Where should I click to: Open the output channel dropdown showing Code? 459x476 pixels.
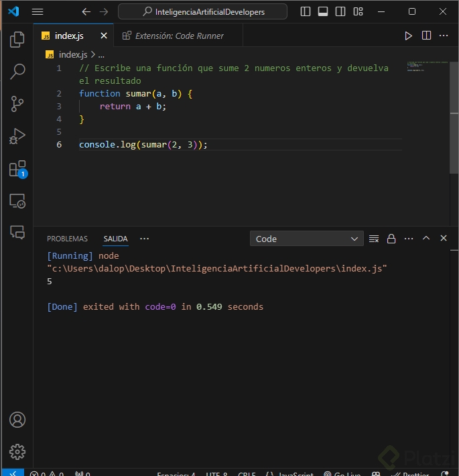(306, 239)
